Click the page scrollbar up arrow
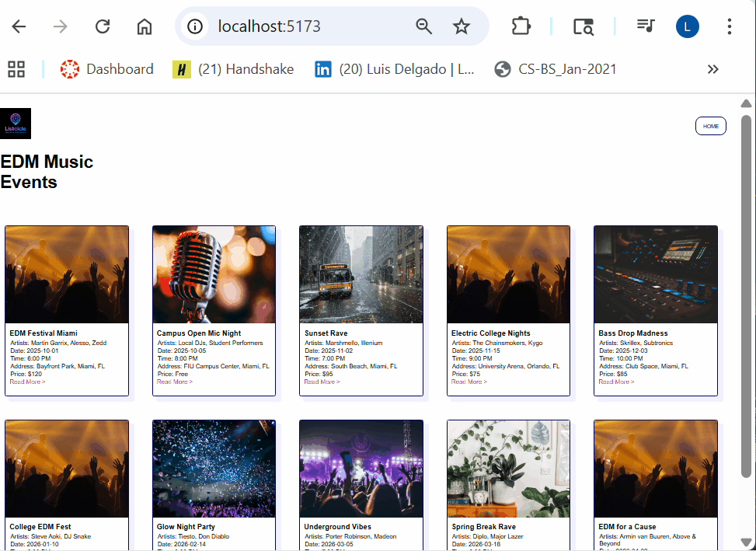The height and width of the screenshot is (551, 756). coord(746,103)
